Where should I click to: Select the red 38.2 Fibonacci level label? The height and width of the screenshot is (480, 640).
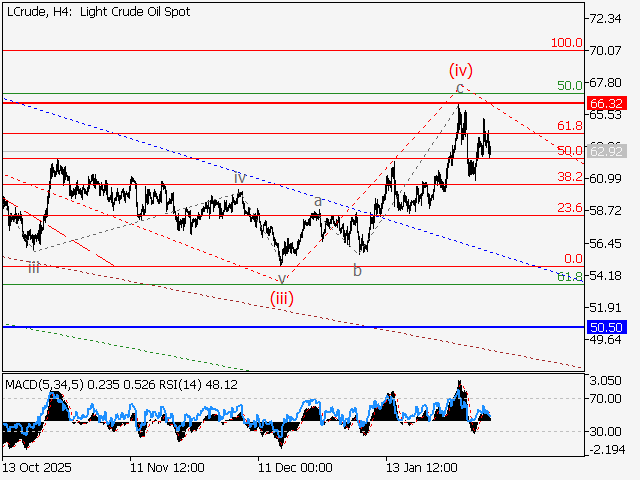(570, 176)
